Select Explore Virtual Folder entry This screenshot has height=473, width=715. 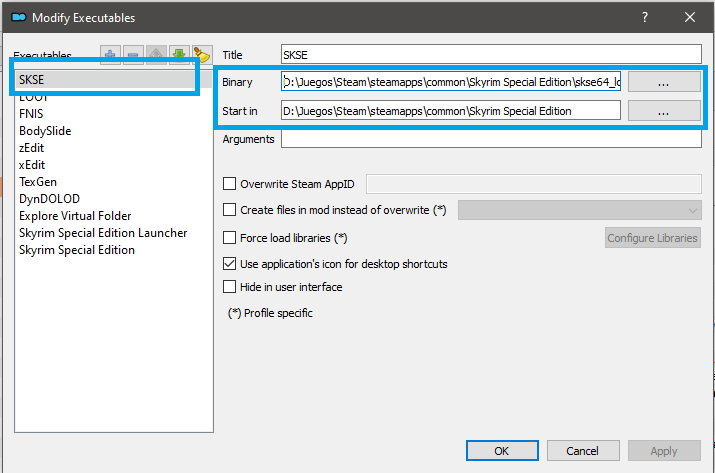click(114, 216)
